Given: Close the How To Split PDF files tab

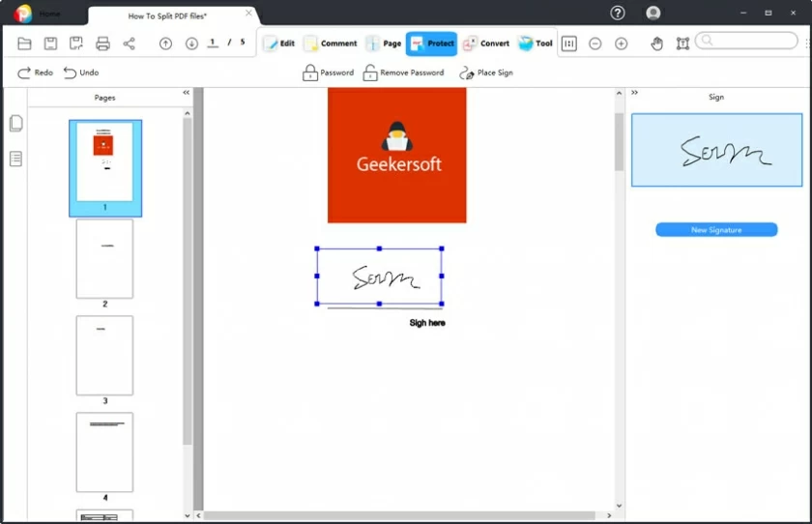Looking at the screenshot, I should 248,13.
